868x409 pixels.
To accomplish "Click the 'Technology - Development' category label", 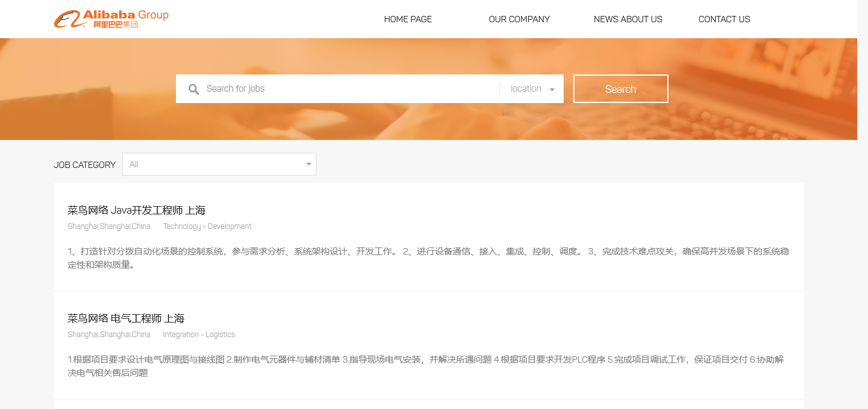I will (x=207, y=226).
